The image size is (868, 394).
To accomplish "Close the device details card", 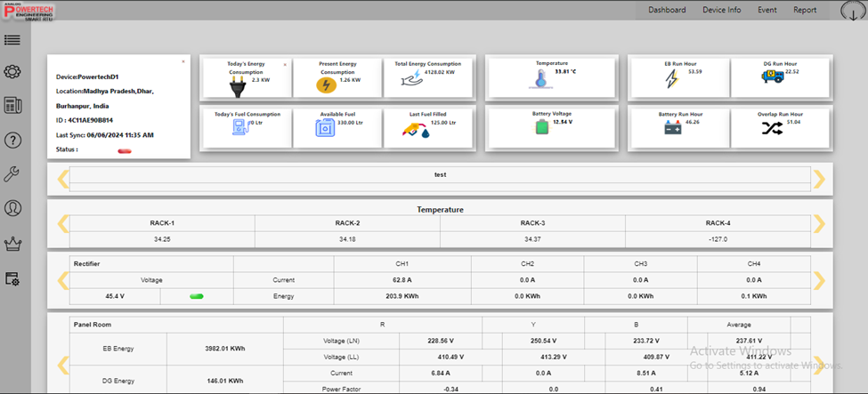I will tap(183, 61).
